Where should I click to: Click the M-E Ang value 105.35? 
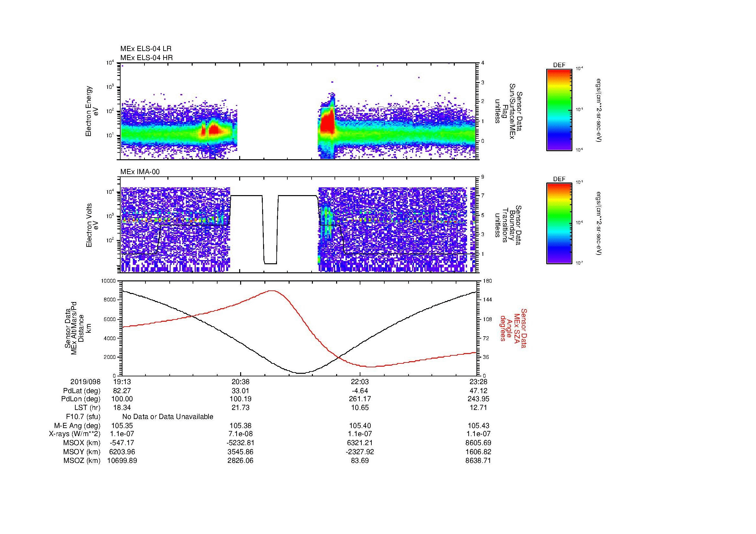point(122,425)
